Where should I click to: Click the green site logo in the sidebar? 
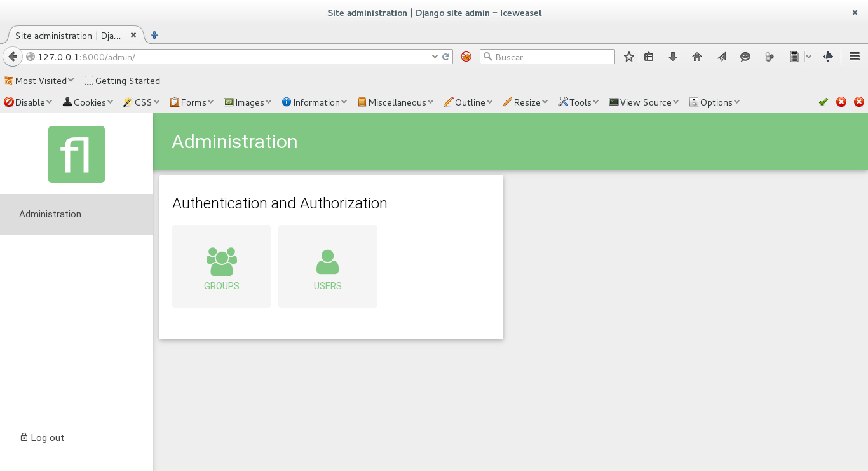[x=76, y=154]
